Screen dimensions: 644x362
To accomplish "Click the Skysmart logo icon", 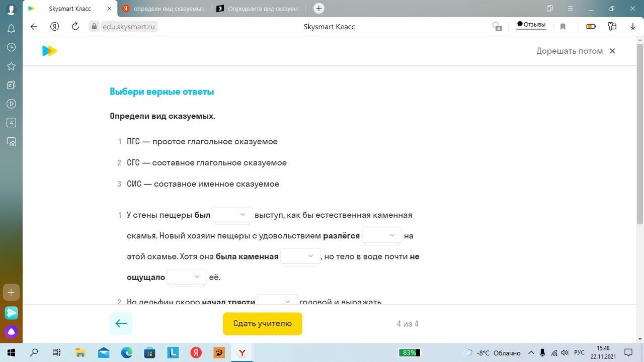I will (49, 51).
